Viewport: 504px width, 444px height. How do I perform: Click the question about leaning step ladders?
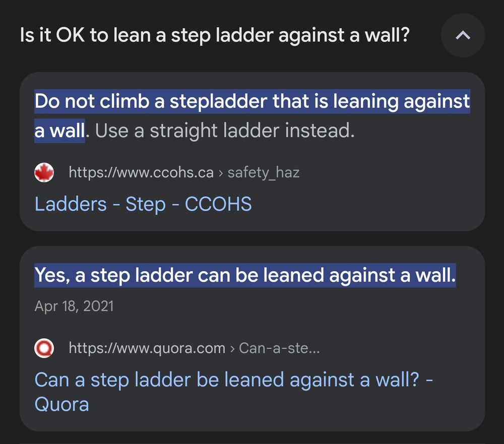[214, 35]
